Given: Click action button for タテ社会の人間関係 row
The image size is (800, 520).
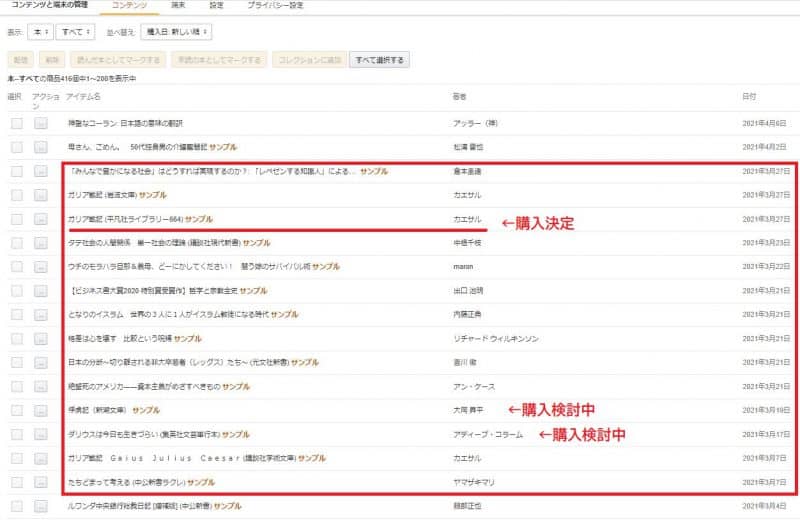Looking at the screenshot, I should click(41, 243).
